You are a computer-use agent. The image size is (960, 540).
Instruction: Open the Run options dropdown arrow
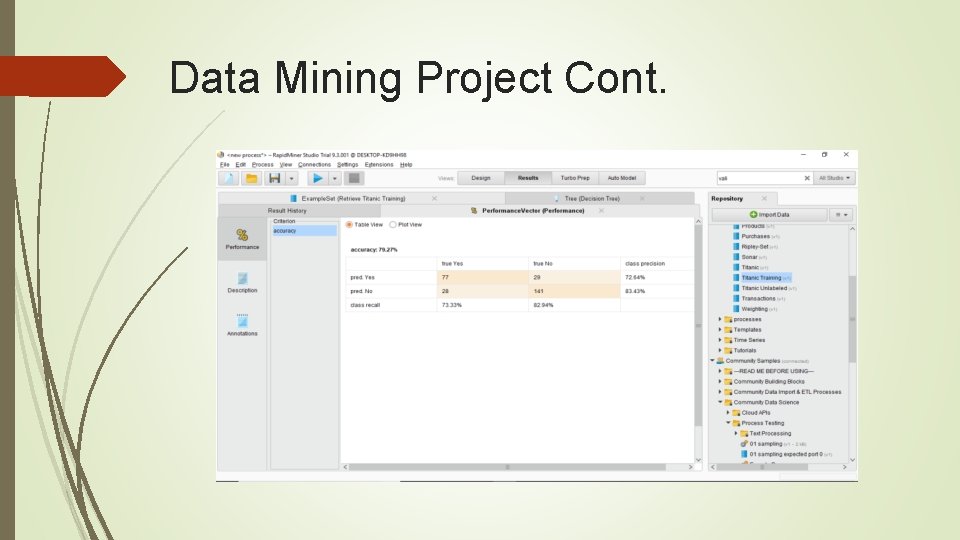(335, 178)
